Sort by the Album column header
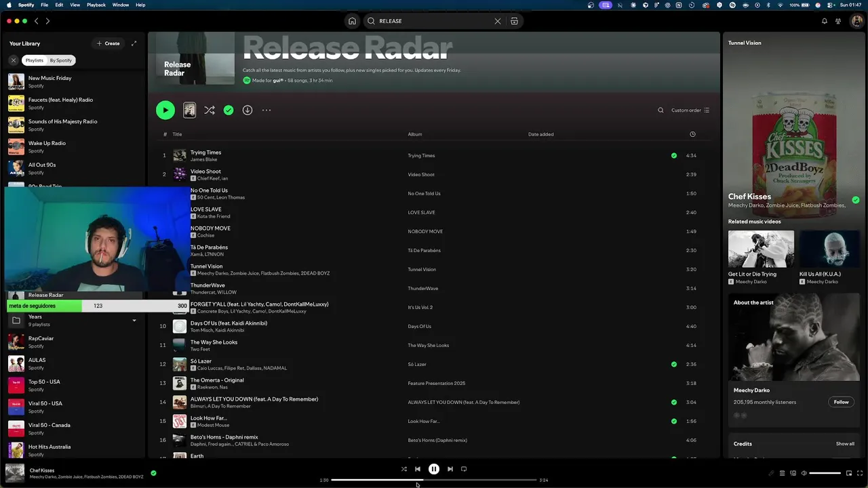 click(x=414, y=134)
